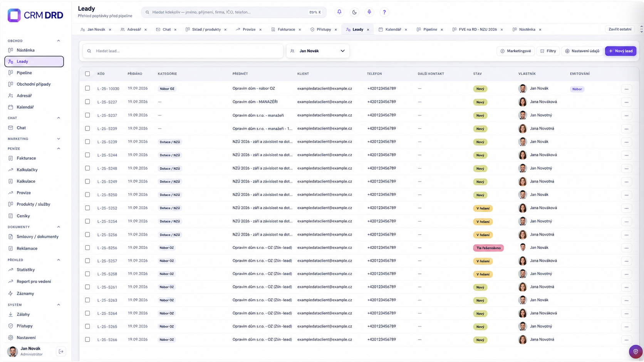Open Kalkulačky in the sidebar
Viewport: 644px width, 362px height.
pos(27,170)
